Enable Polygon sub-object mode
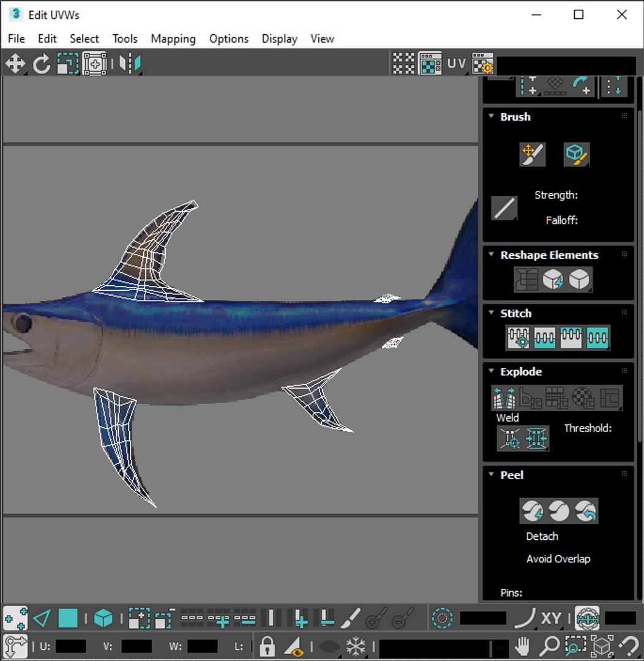 pyautogui.click(x=68, y=618)
